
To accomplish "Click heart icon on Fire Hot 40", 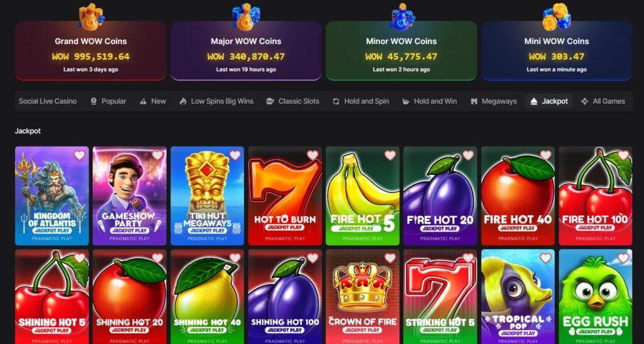I will point(545,155).
